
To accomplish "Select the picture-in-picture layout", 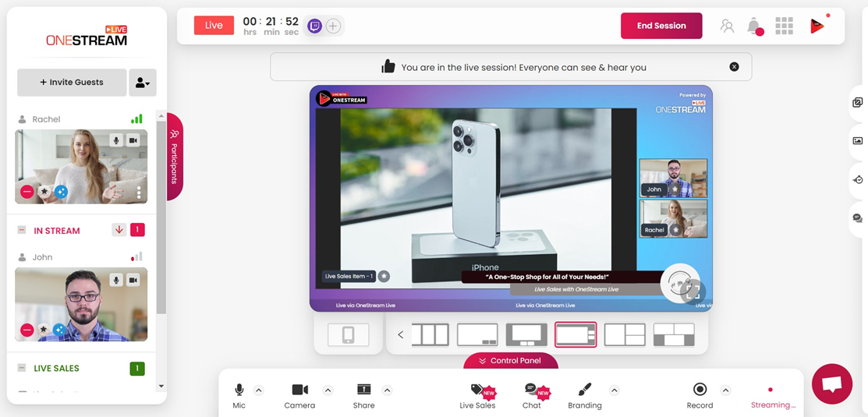I will pos(477,334).
